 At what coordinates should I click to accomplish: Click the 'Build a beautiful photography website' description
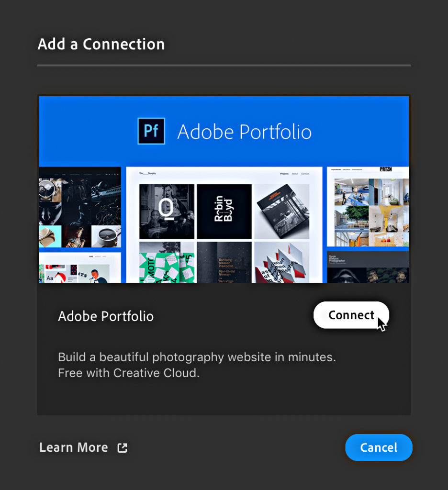pos(197,357)
